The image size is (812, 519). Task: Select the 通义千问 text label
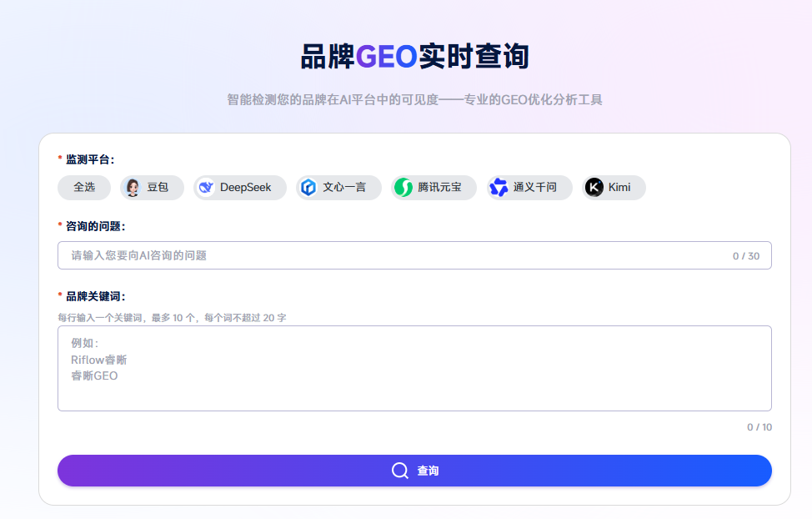534,188
